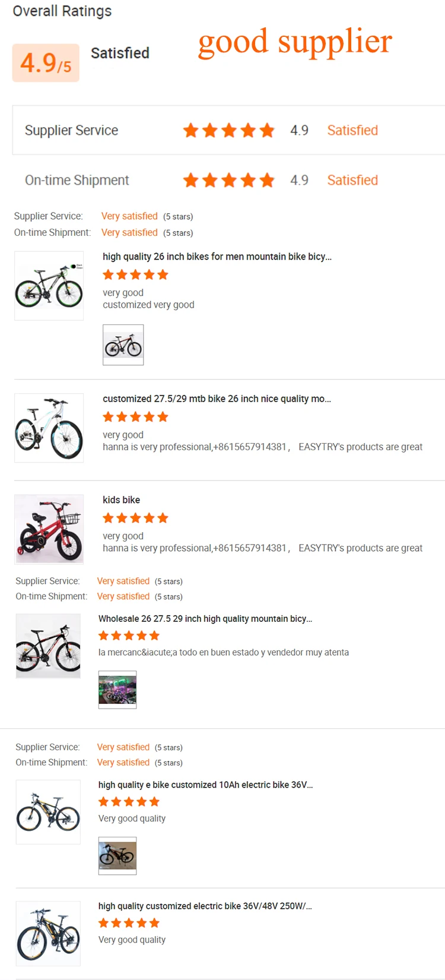Open the 'kids bike' product title
The width and height of the screenshot is (445, 980).
121,500
